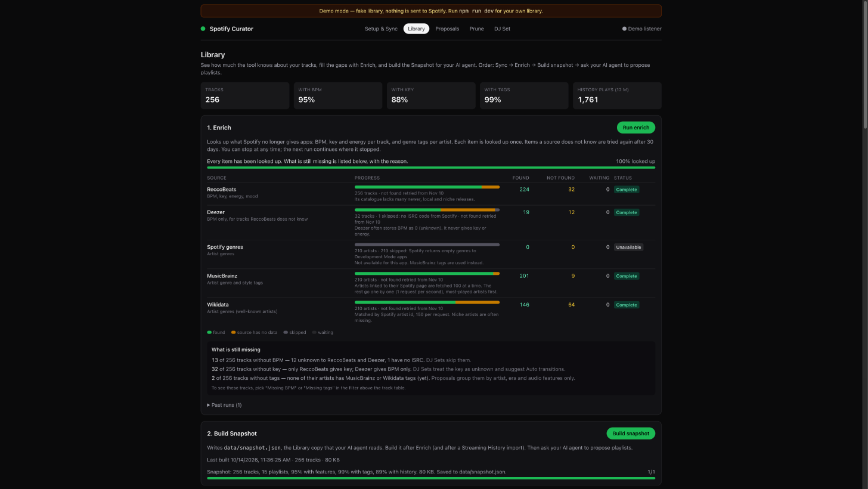Switch to the Proposals tab
Image resolution: width=868 pixels, height=489 pixels.
pyautogui.click(x=447, y=29)
